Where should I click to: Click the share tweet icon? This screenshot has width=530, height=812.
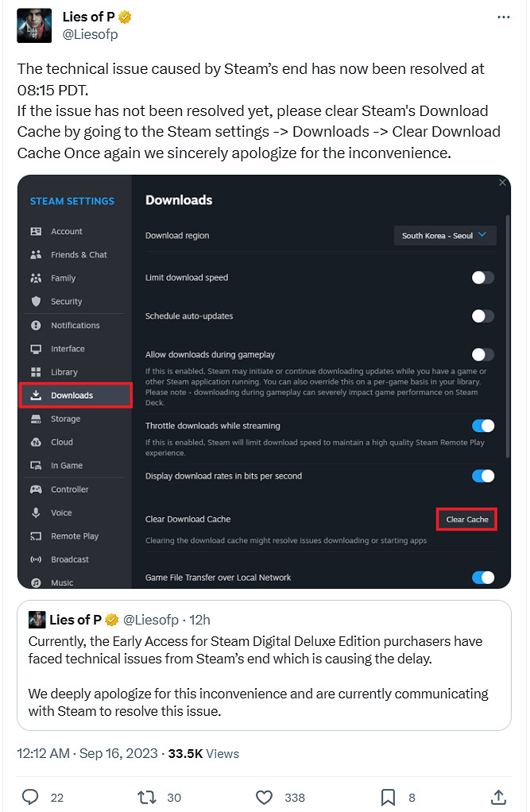pyautogui.click(x=498, y=796)
